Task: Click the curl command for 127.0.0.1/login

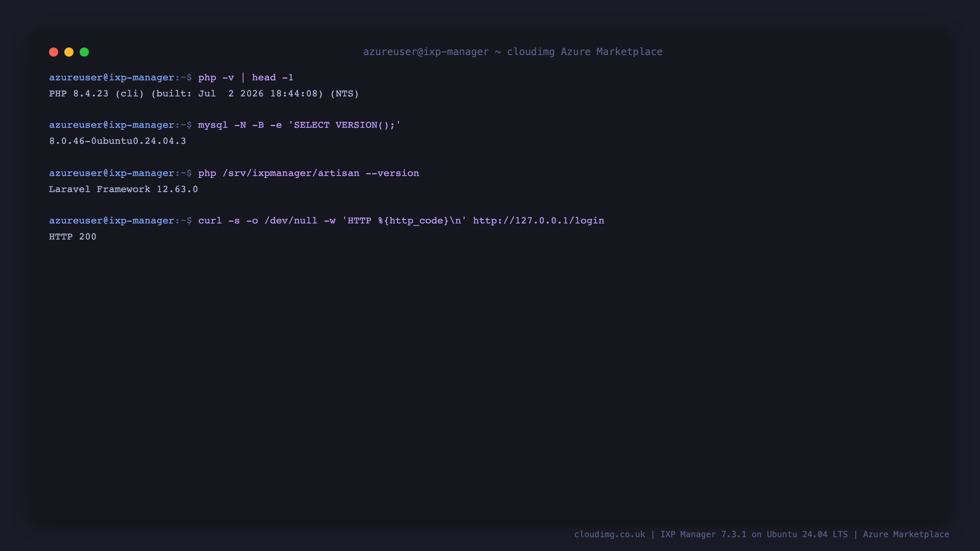Action: click(x=401, y=221)
